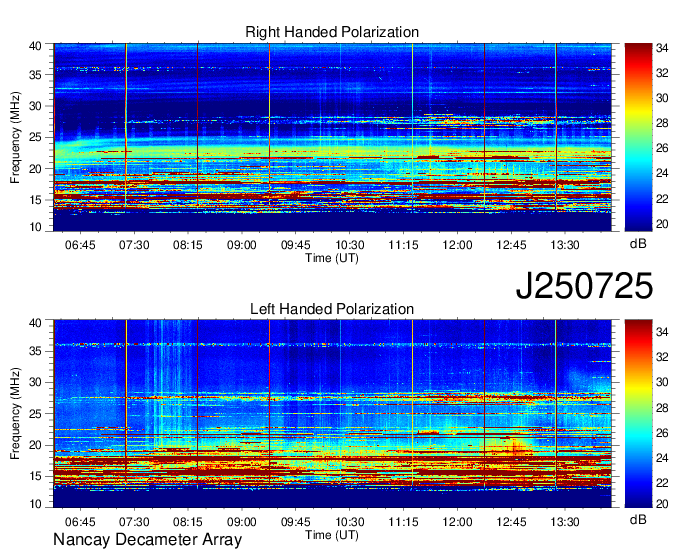This screenshot has width=680, height=552.
Task: Select the J250725 date label
Action: pyautogui.click(x=584, y=286)
